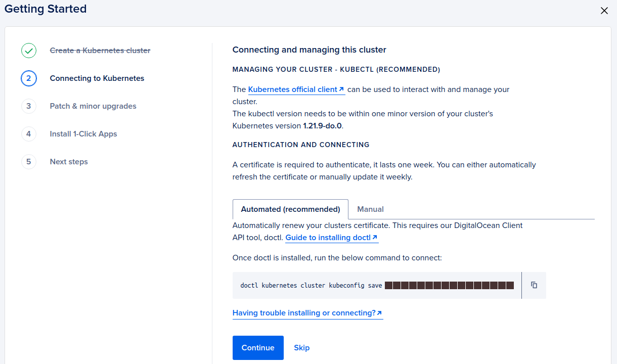The width and height of the screenshot is (617, 364).
Task: Click the green checkmark step icon
Action: point(29,51)
